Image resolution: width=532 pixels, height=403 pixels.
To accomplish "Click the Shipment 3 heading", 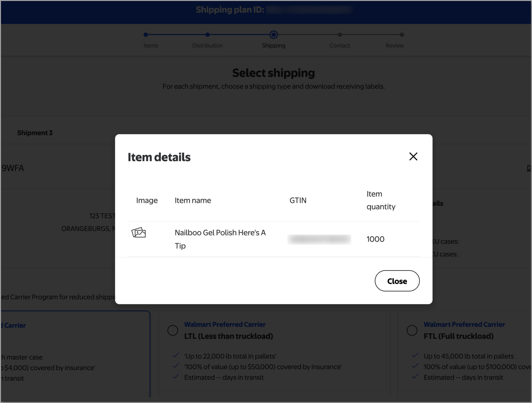I will click(x=35, y=133).
